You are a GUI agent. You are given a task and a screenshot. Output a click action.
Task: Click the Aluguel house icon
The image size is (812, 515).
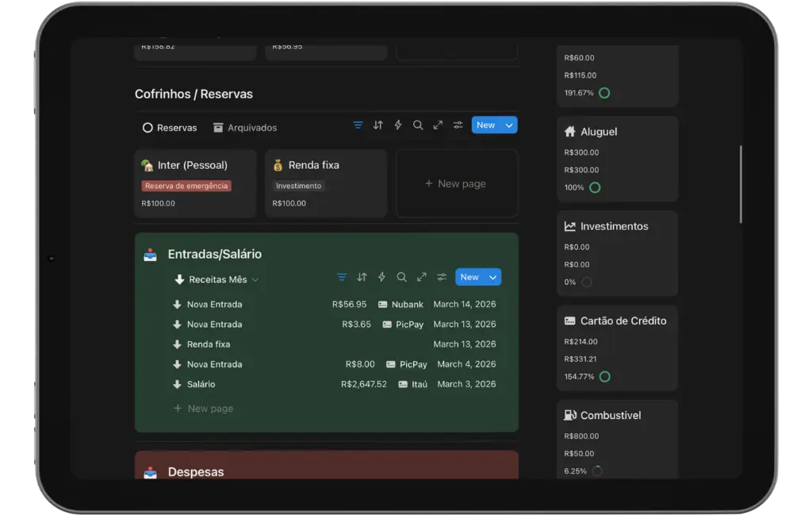569,132
